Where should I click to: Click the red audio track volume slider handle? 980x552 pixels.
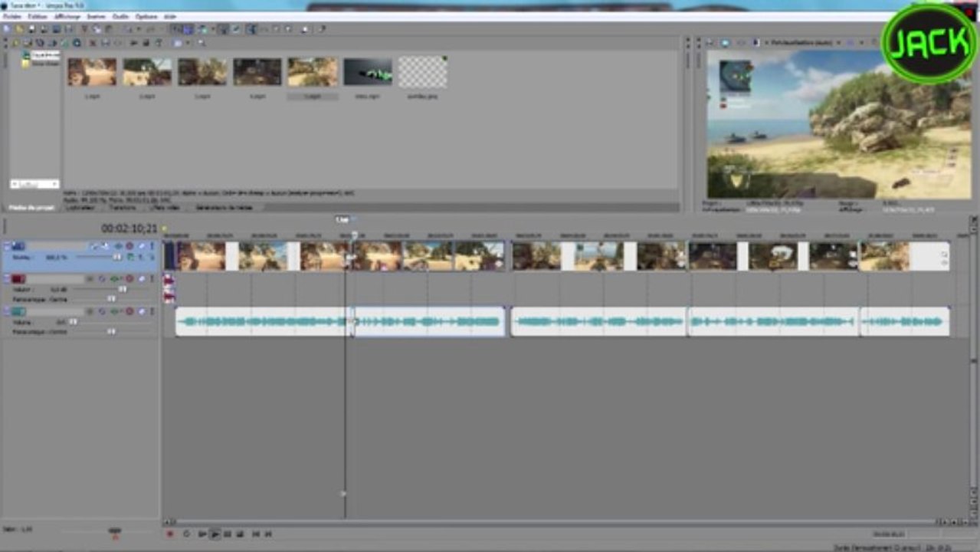123,290
